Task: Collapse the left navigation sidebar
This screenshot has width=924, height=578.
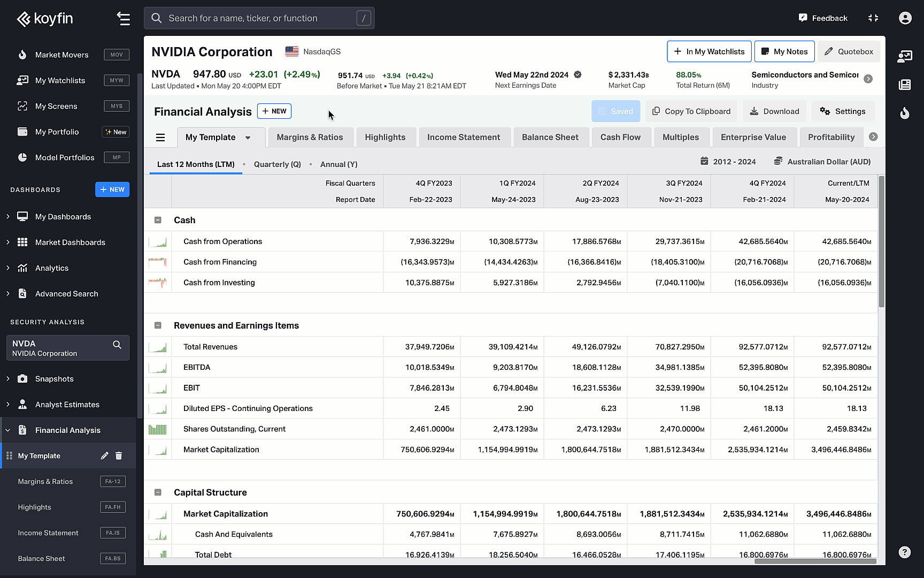Action: [x=124, y=18]
